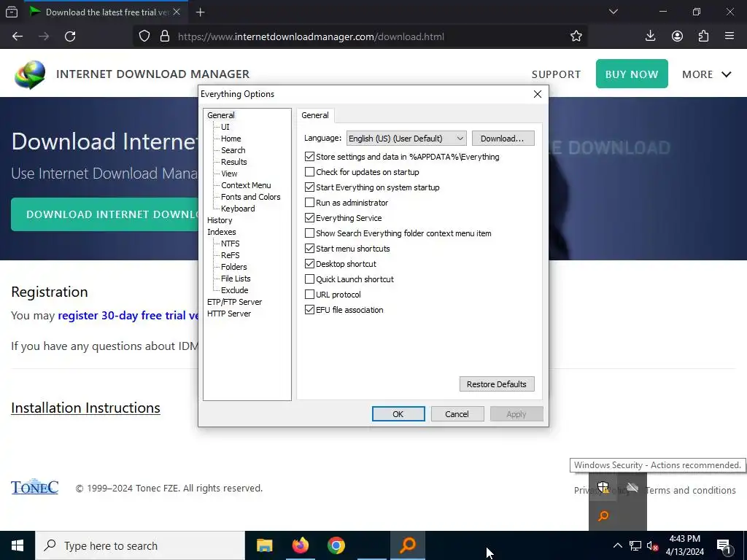The width and height of the screenshot is (747, 560).
Task: Open the Firefox account icon
Action: [x=677, y=36]
